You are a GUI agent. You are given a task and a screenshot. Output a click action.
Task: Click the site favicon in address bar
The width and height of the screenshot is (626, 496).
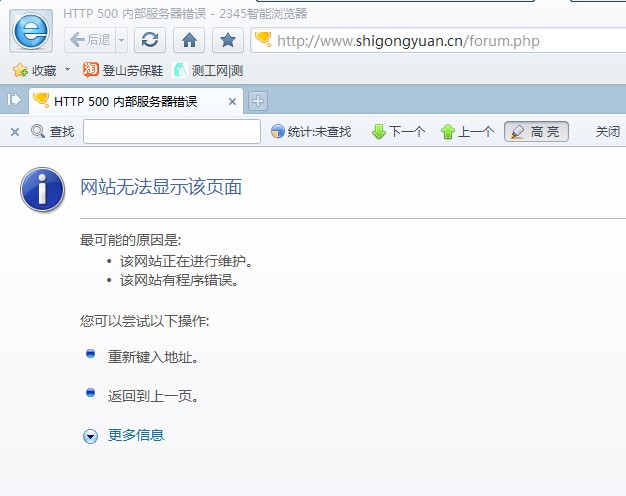263,39
